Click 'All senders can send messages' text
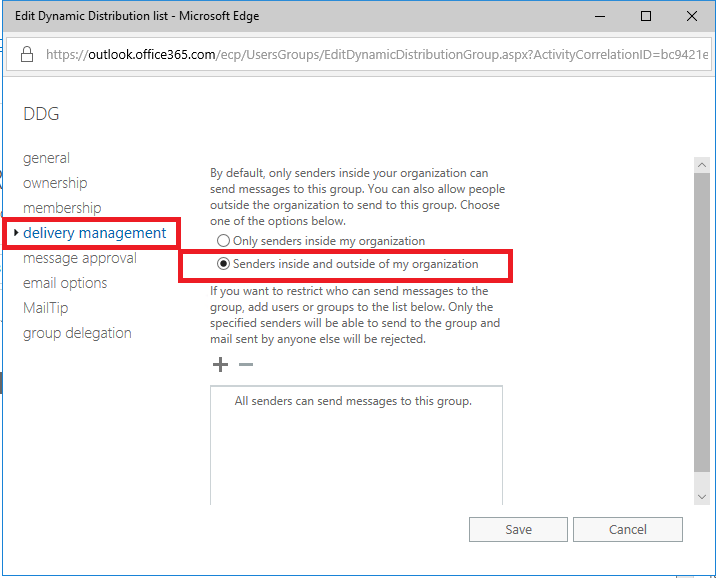 click(353, 401)
